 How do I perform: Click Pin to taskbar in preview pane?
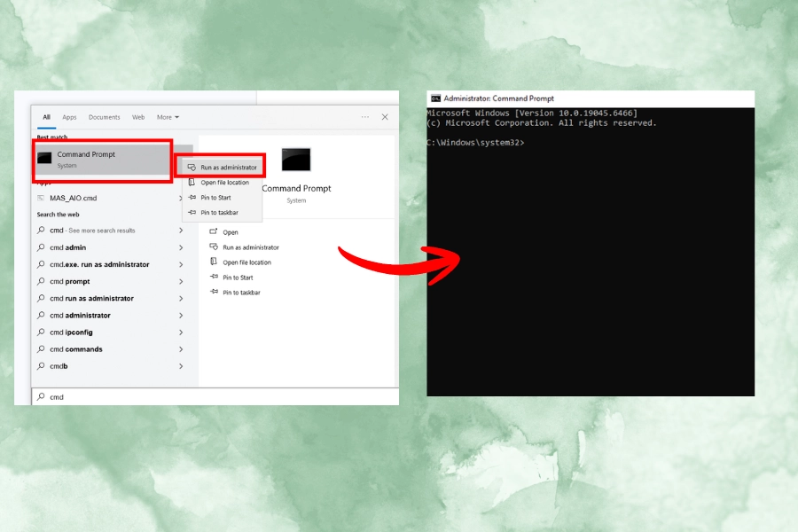coord(241,293)
